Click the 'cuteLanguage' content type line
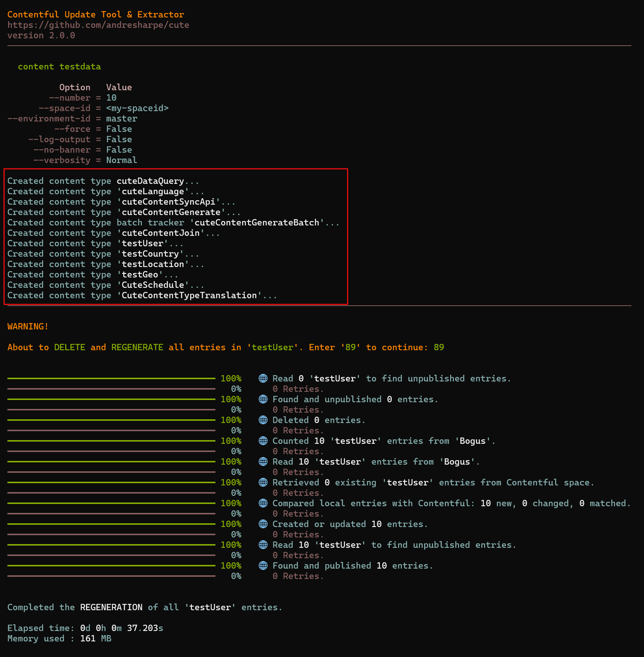644x657 pixels. pos(106,191)
